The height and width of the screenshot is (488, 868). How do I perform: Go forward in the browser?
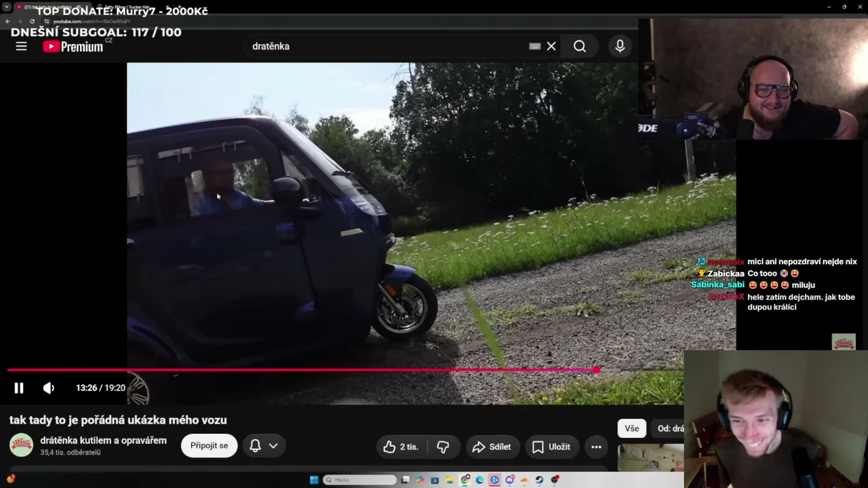(x=20, y=21)
